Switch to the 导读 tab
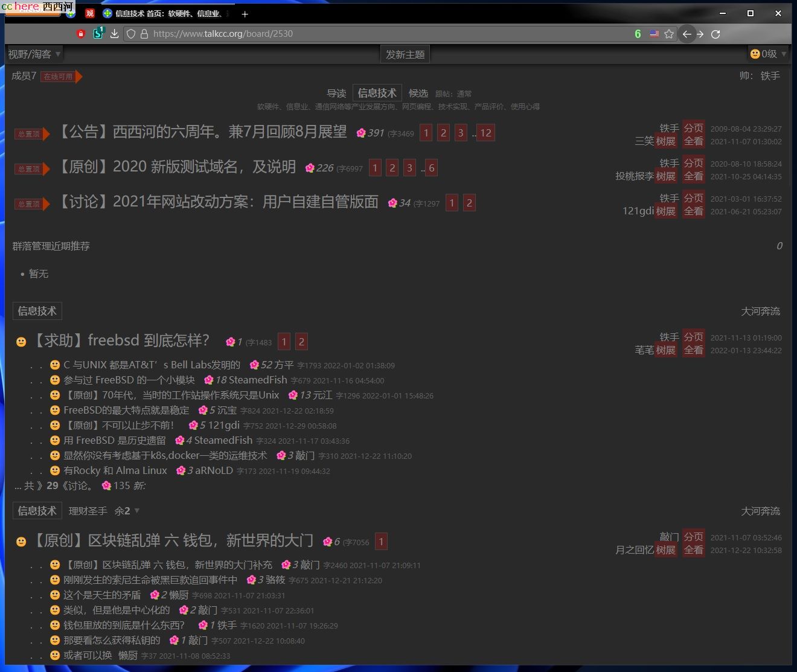The height and width of the screenshot is (672, 797). [x=336, y=93]
